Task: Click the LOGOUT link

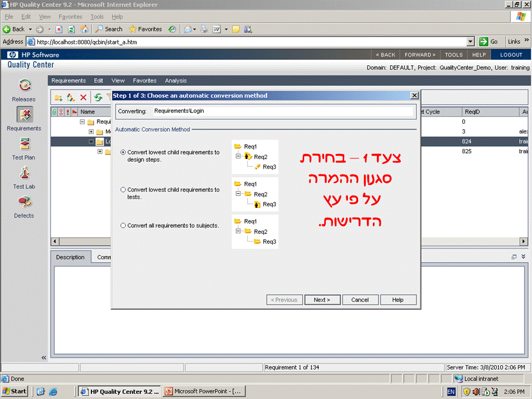Action: click(x=511, y=55)
